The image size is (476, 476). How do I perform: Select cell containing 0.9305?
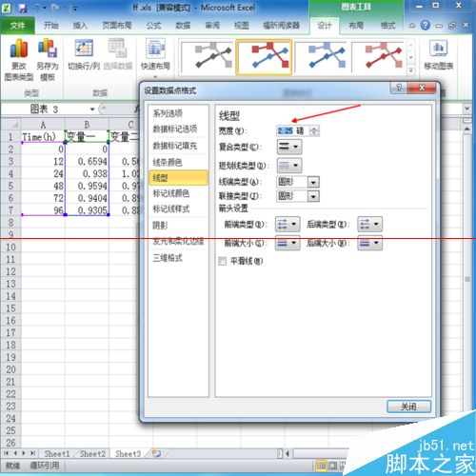click(x=87, y=210)
